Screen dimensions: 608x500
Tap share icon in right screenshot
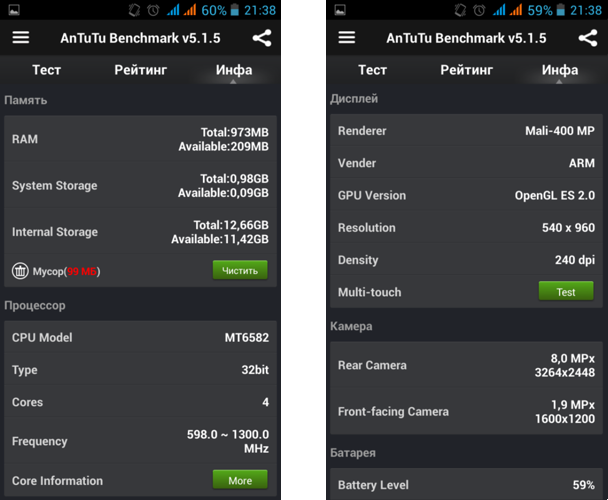pyautogui.click(x=588, y=38)
